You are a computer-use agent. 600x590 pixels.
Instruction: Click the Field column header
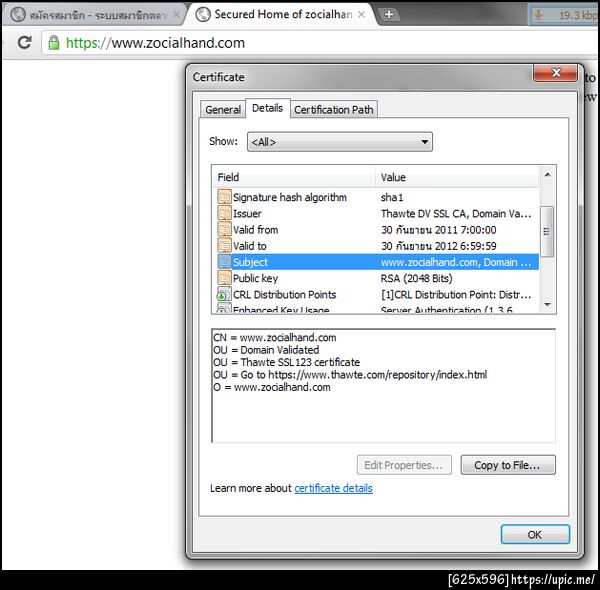coord(293,177)
